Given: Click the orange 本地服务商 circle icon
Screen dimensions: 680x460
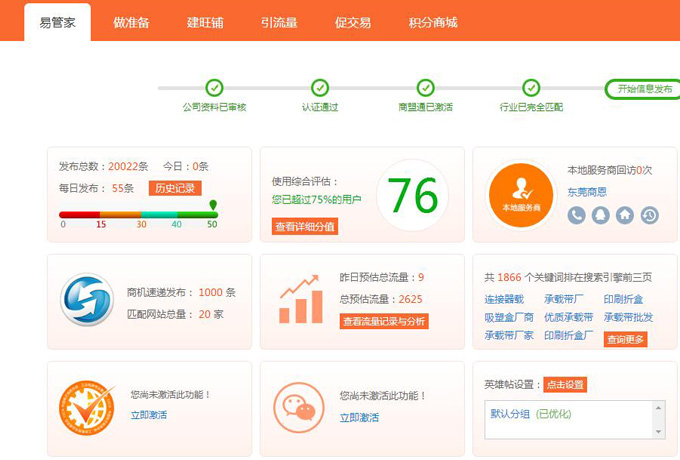Looking at the screenshot, I should [x=521, y=193].
